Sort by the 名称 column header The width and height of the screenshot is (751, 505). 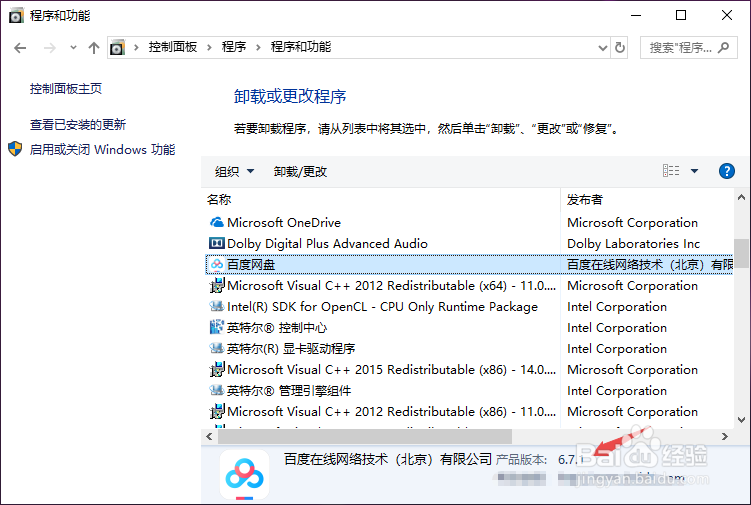coord(219,200)
